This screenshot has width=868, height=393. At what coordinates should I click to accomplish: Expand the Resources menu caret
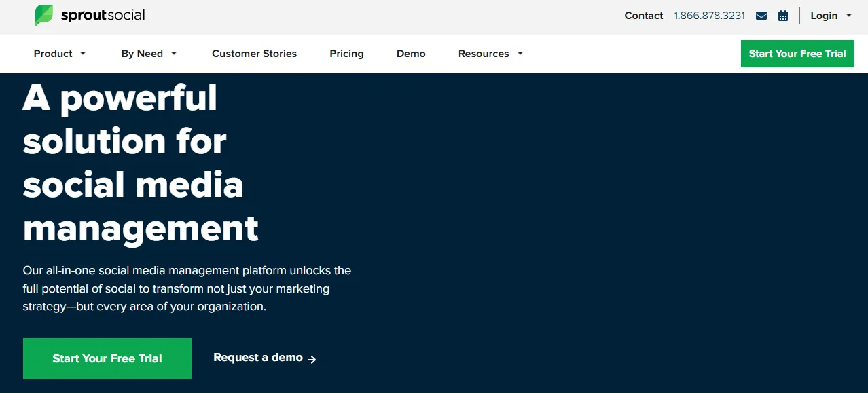[520, 54]
